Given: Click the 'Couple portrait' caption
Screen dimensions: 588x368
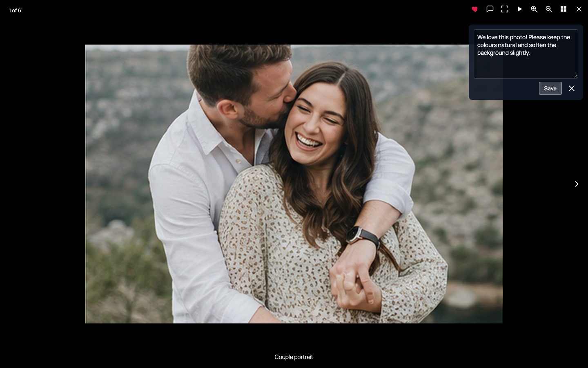Looking at the screenshot, I should (x=294, y=357).
